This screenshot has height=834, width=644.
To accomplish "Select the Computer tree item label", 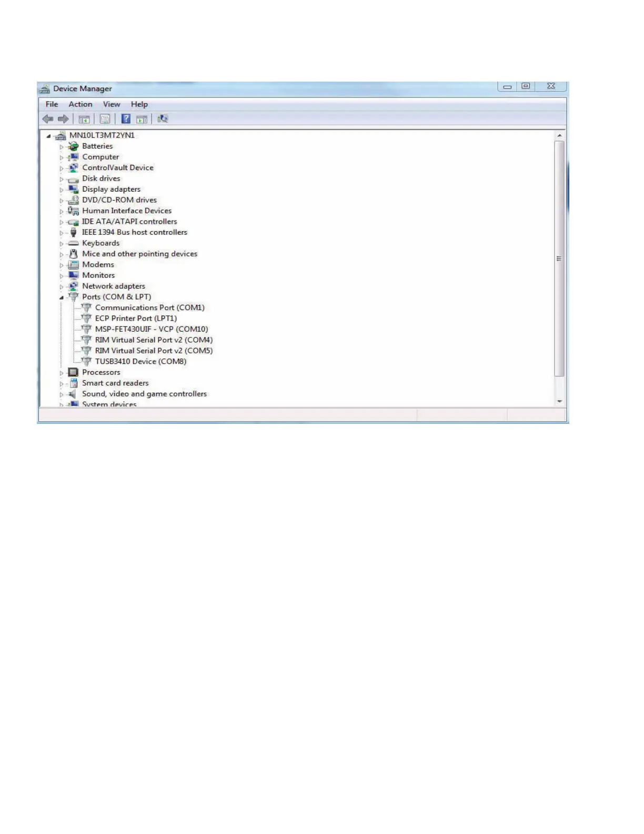I will pyautogui.click(x=100, y=157).
